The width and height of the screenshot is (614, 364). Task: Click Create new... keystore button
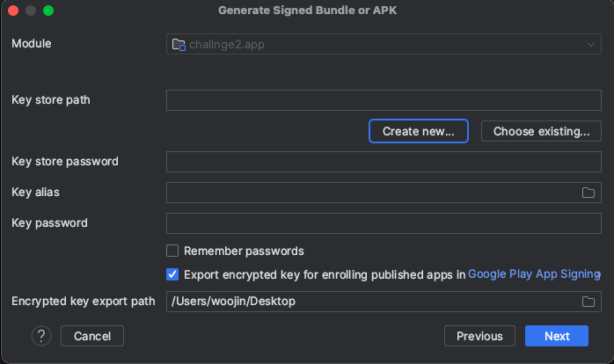[418, 131]
